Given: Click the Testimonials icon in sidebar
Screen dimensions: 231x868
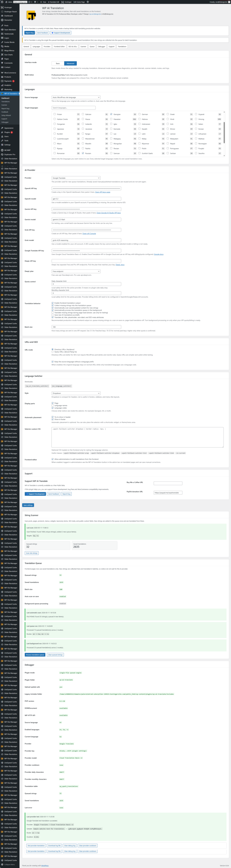Looking at the screenshot, I should coord(2,34).
